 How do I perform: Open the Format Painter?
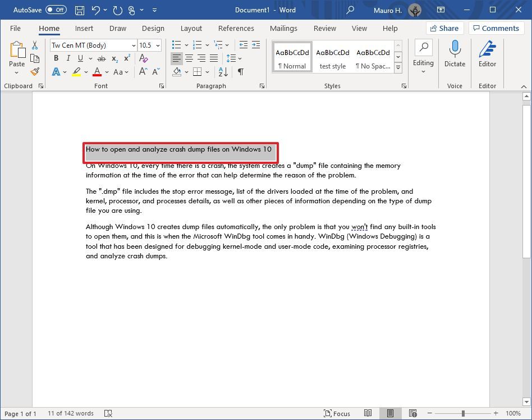click(x=34, y=71)
